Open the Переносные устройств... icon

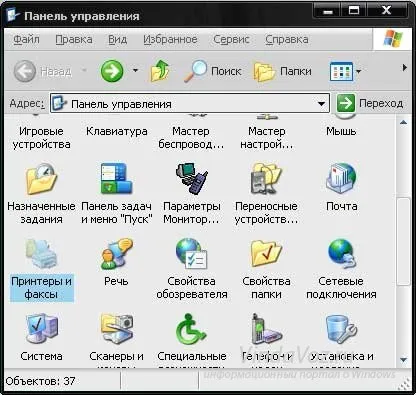coord(266,179)
